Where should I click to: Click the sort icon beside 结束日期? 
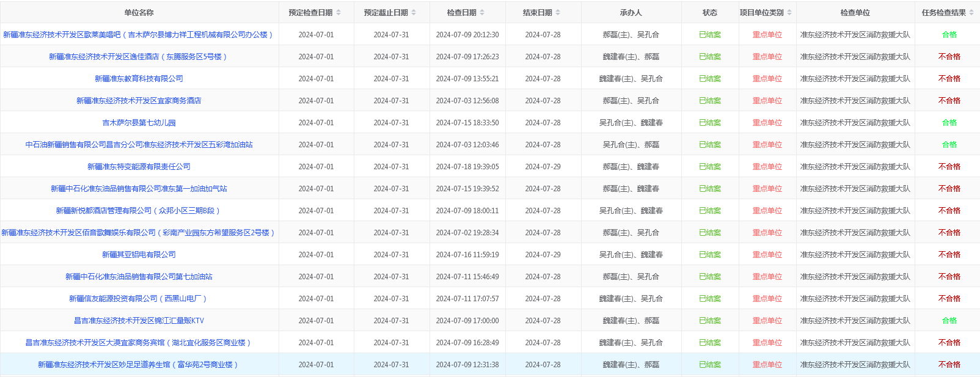click(x=558, y=12)
